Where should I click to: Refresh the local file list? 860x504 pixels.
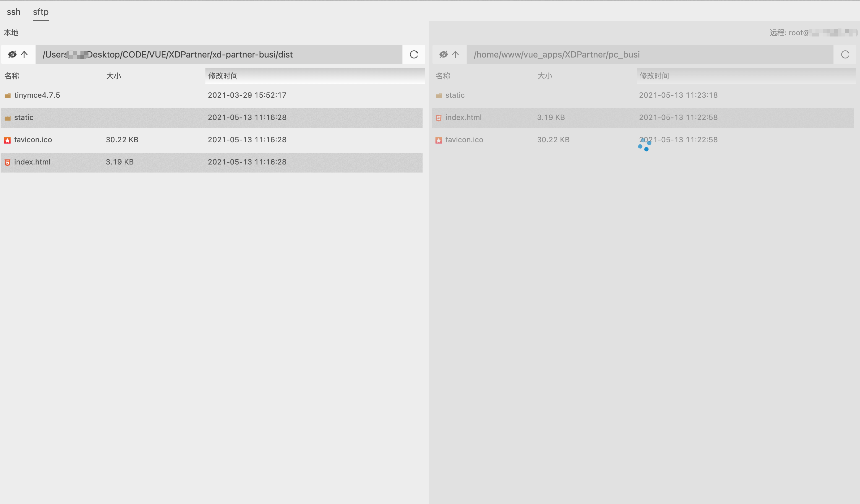(414, 54)
